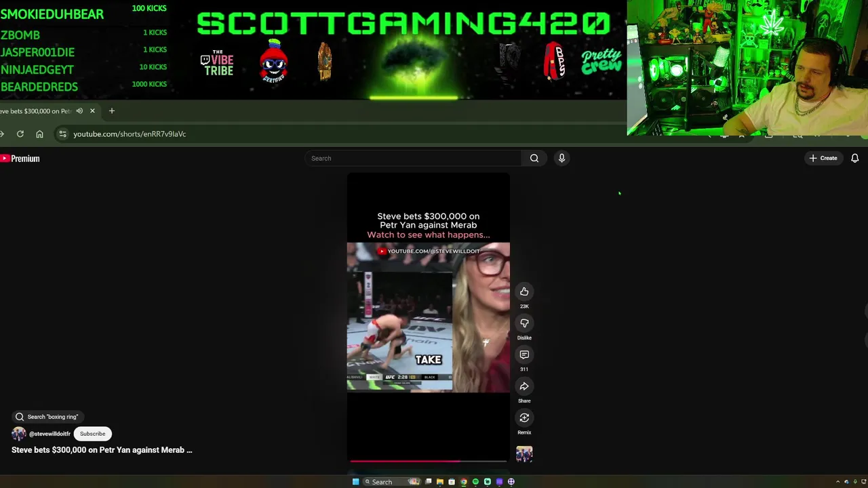
Task: View site information icon in address bar
Action: [x=62, y=134]
